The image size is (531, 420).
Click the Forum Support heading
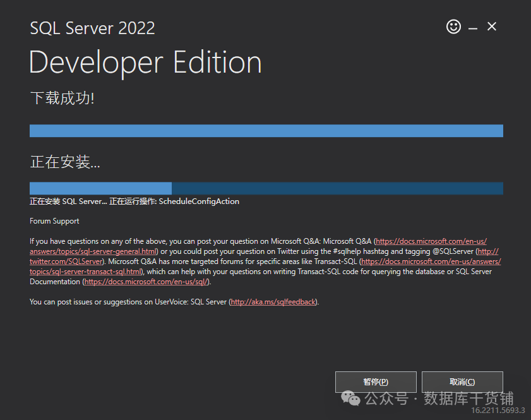54,221
